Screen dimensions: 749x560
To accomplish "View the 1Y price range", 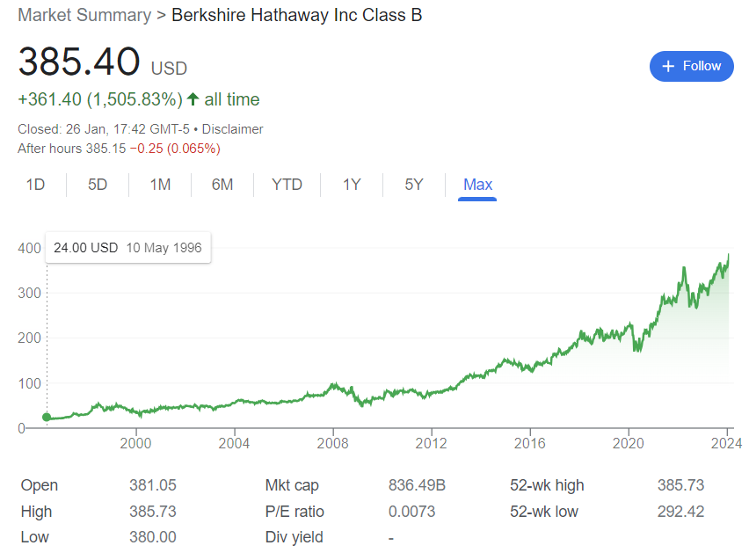I will pyautogui.click(x=352, y=185).
